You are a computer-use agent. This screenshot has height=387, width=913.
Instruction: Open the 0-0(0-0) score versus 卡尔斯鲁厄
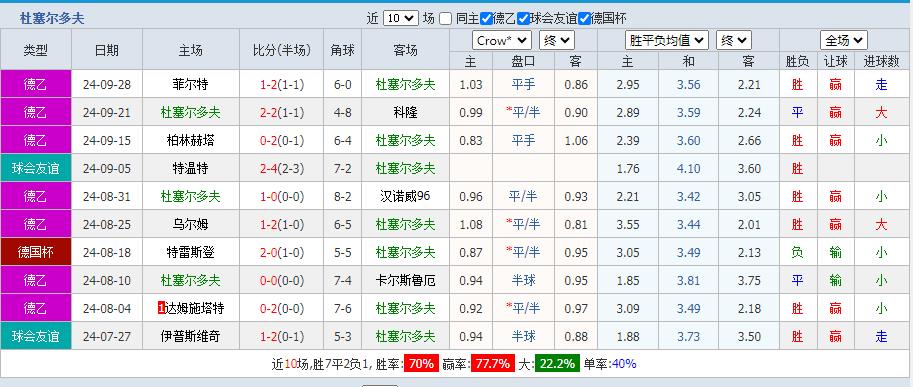pyautogui.click(x=282, y=280)
